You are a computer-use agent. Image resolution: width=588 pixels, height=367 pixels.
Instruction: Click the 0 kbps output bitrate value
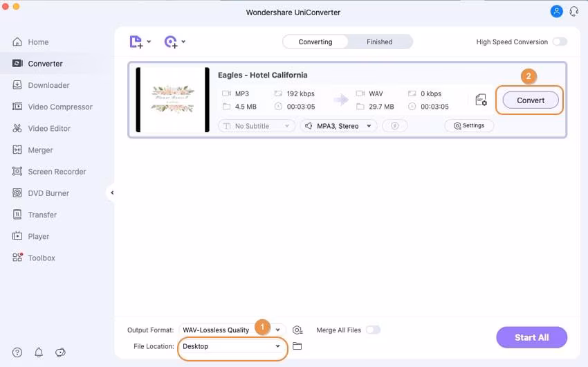pos(431,93)
